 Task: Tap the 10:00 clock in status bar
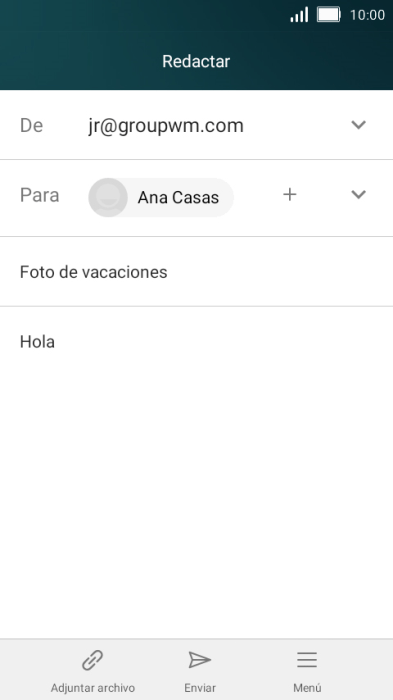tap(367, 15)
